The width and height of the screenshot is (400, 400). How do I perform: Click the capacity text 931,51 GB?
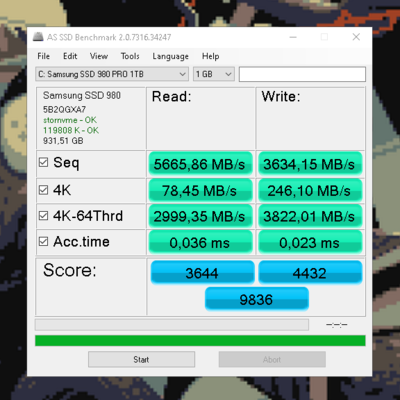63,141
